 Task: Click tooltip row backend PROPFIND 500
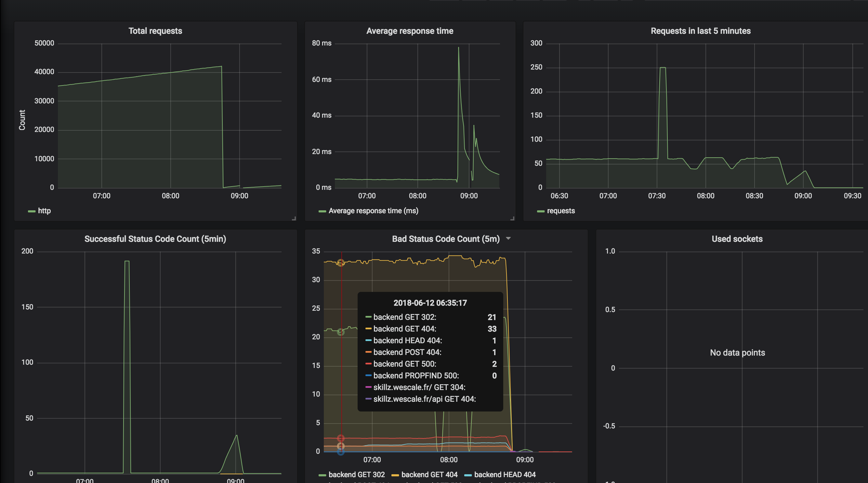[431, 375]
